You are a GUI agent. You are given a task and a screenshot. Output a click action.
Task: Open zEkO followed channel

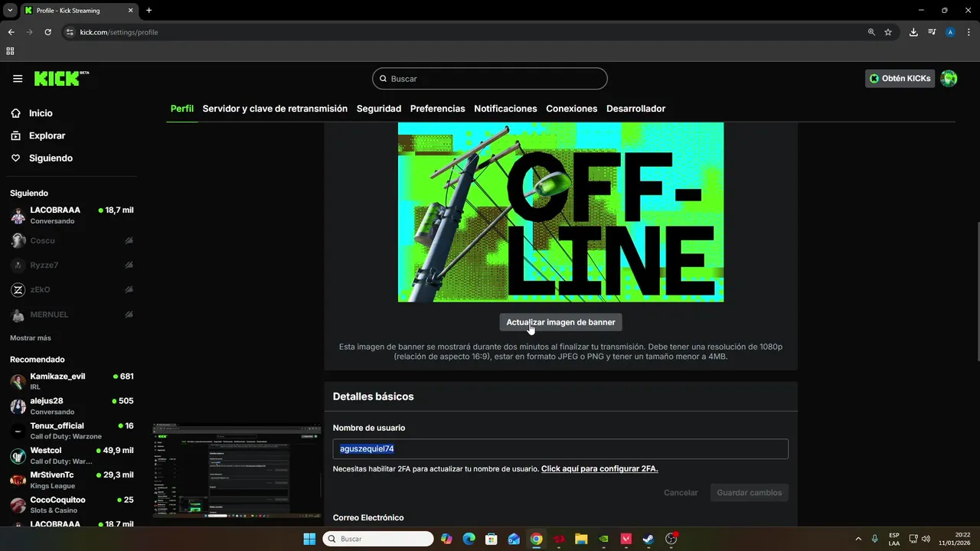point(72,290)
